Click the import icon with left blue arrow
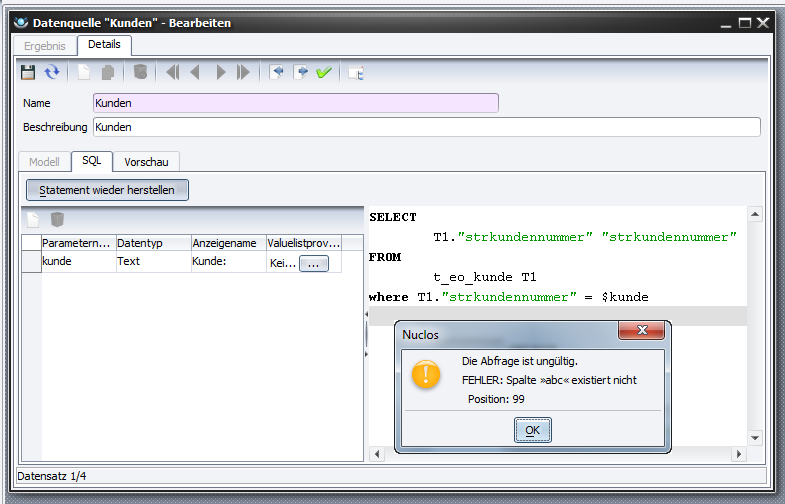Viewport: 785px width, 504px height. pyautogui.click(x=276, y=73)
